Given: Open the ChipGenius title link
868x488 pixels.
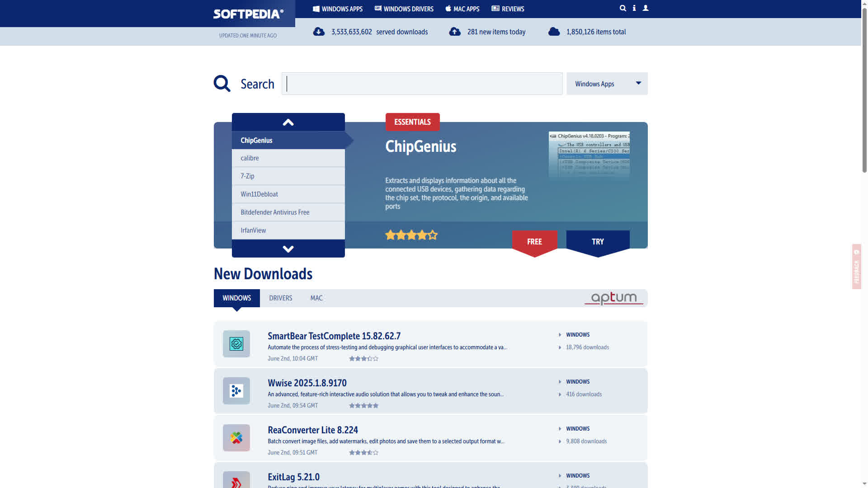Looking at the screenshot, I should [420, 147].
